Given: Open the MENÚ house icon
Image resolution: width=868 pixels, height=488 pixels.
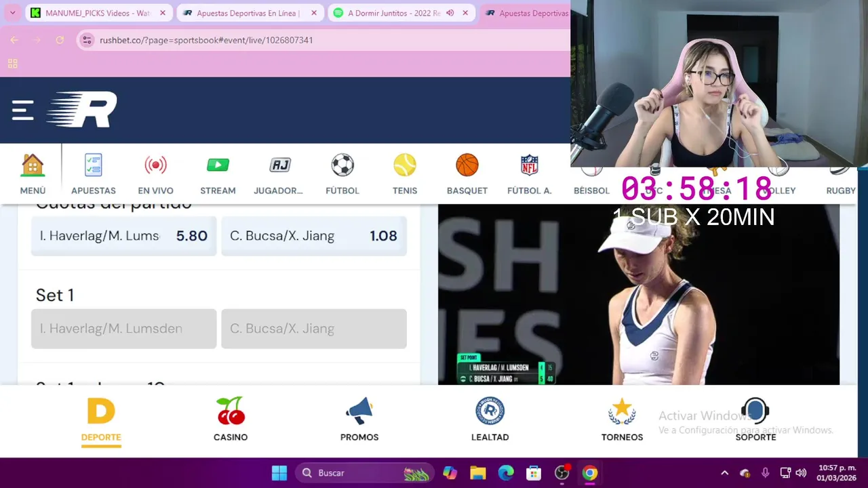Looking at the screenshot, I should [x=33, y=174].
